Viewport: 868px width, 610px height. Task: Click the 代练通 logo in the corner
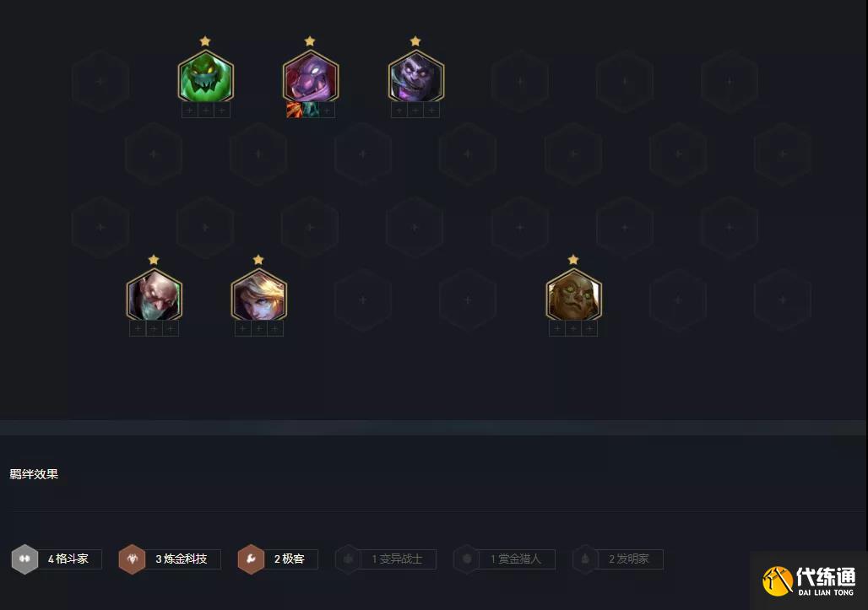[x=810, y=581]
